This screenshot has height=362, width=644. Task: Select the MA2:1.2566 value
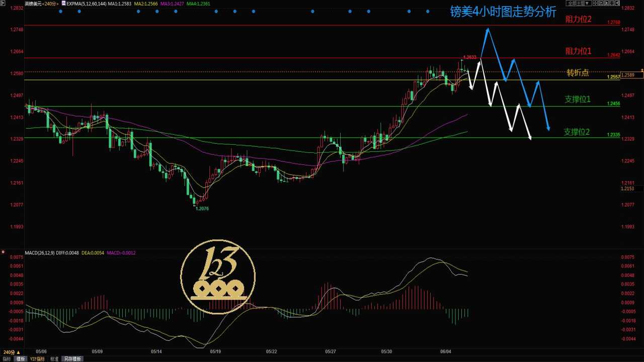tap(146, 4)
